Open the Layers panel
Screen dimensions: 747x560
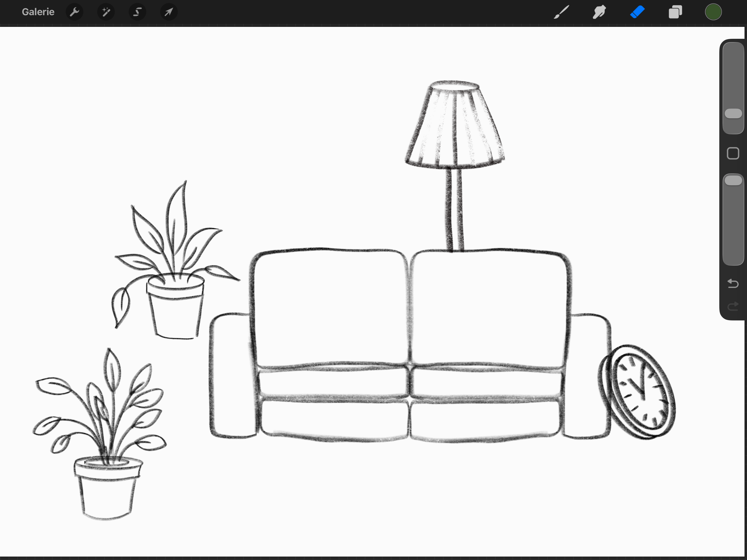[x=675, y=12]
